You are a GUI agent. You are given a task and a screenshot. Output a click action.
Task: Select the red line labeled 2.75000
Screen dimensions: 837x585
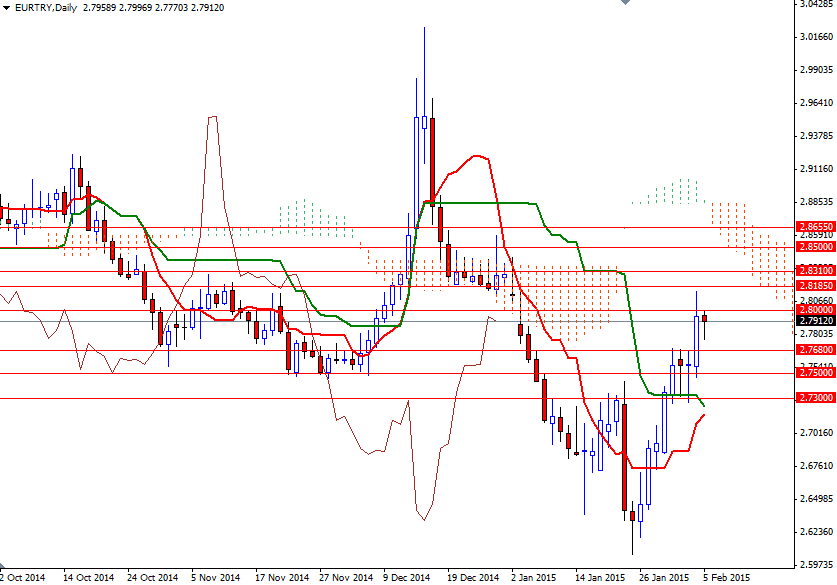tap(816, 374)
